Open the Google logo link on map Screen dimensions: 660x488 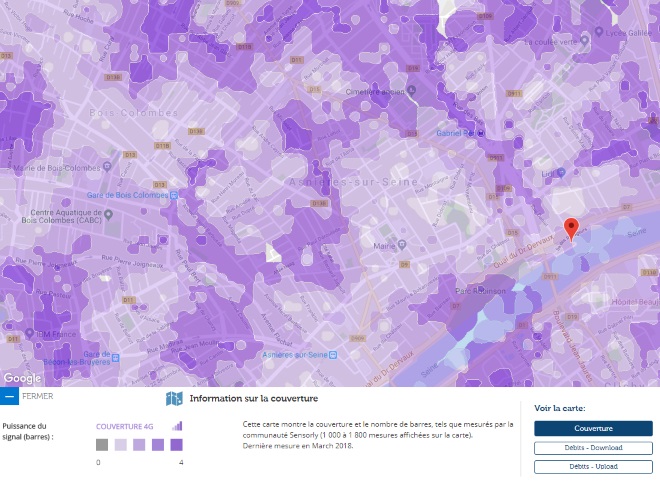(x=22, y=378)
